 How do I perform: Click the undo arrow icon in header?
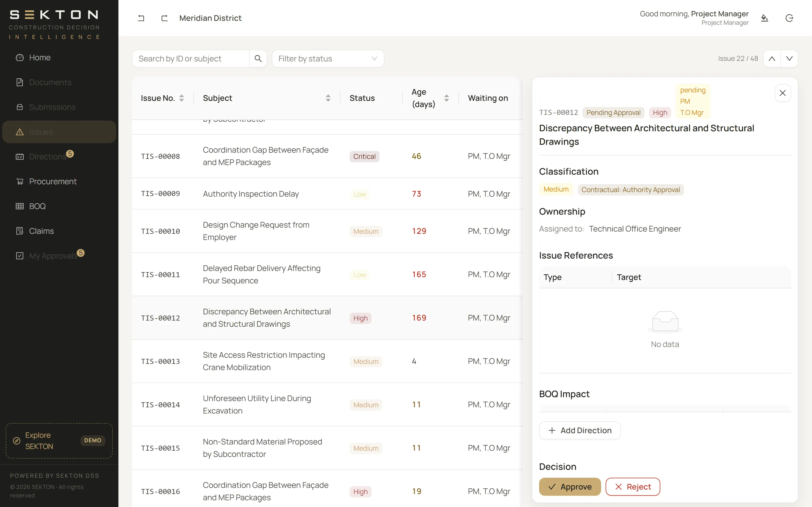coord(141,18)
